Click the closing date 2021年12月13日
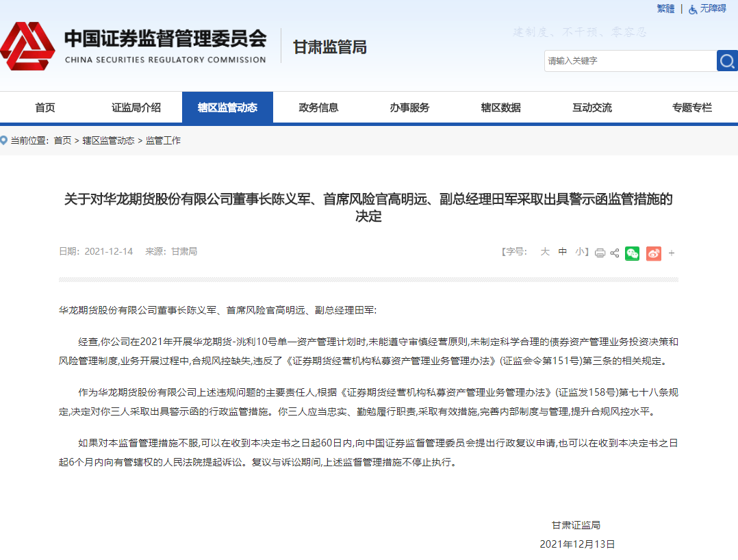Viewport: 738px width, 560px height. [578, 544]
